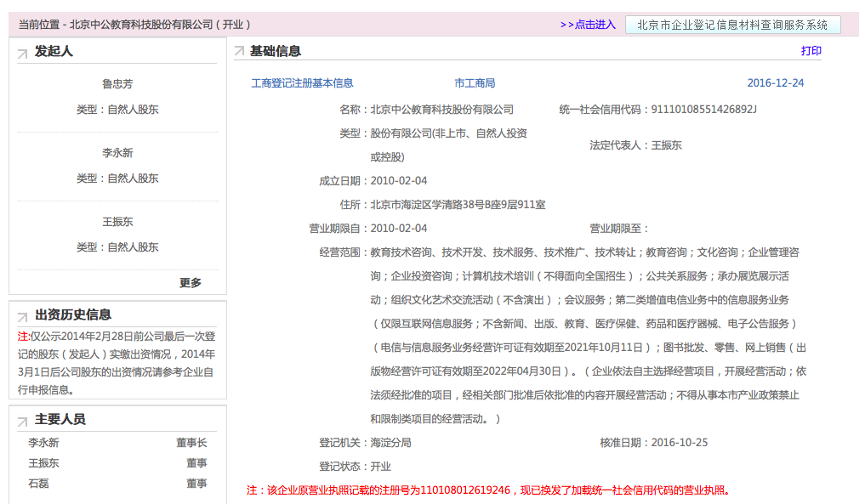The width and height of the screenshot is (865, 504).
Task: Click the company name 北京中公教育科技股份有限公司 field value
Action: 441,110
